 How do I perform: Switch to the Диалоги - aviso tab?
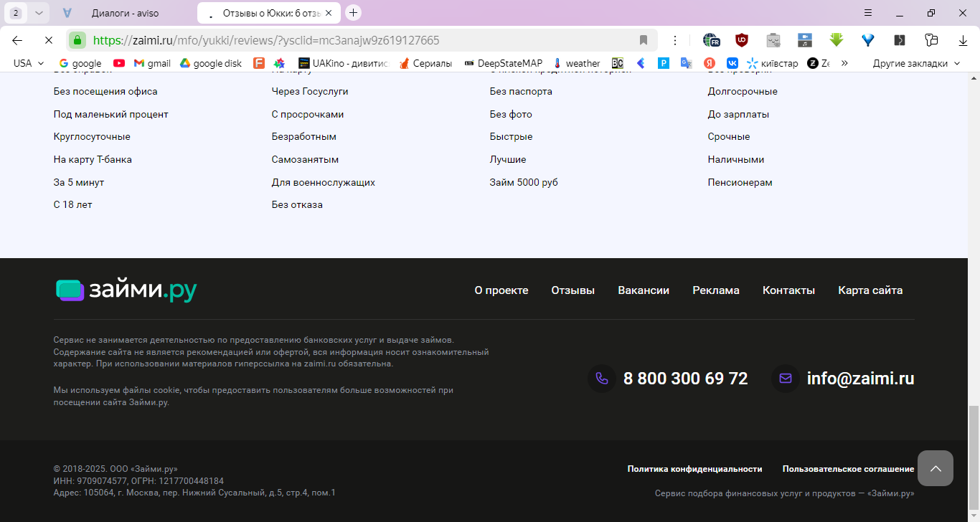point(126,13)
